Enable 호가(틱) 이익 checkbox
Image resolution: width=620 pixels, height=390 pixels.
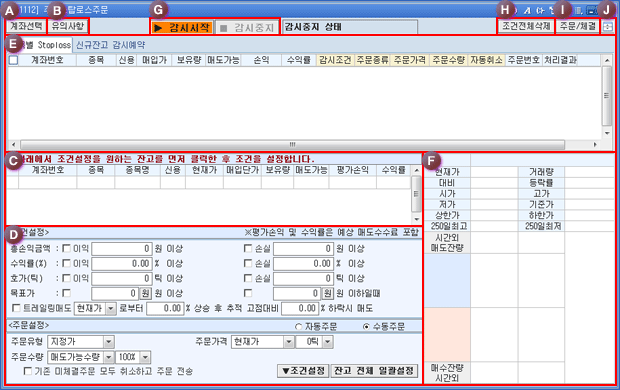coord(67,278)
